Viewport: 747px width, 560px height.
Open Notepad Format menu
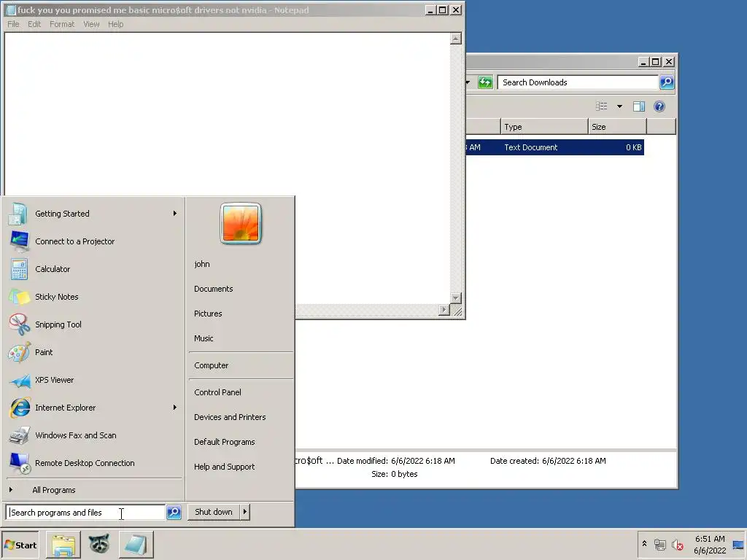point(62,24)
